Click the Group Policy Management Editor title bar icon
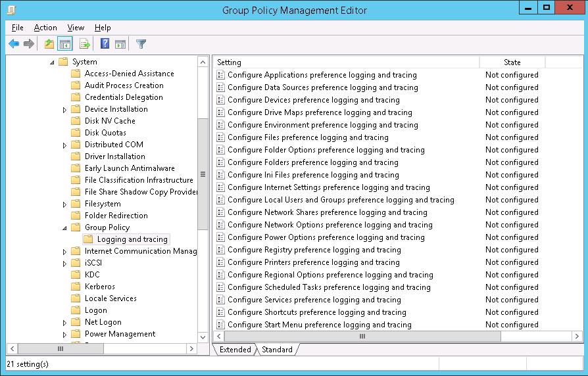This screenshot has height=376, width=588. pyautogui.click(x=11, y=10)
